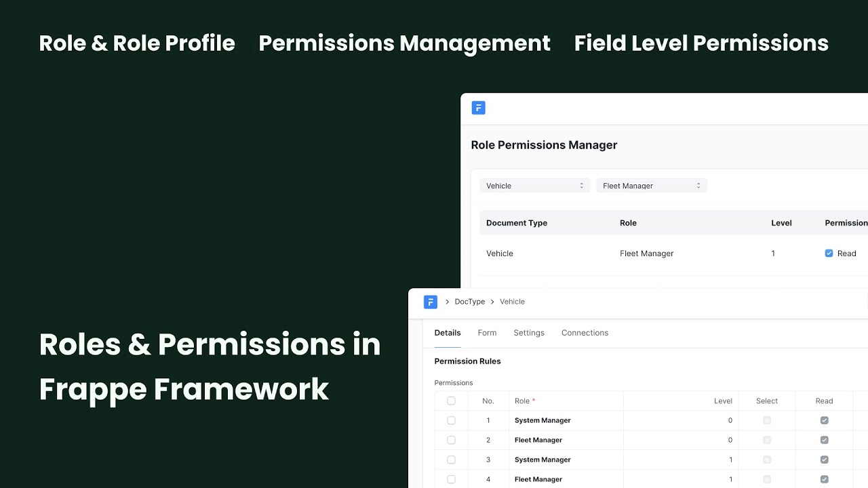The height and width of the screenshot is (488, 868).
Task: Click the Read column header in Permissions grid
Action: [824, 401]
